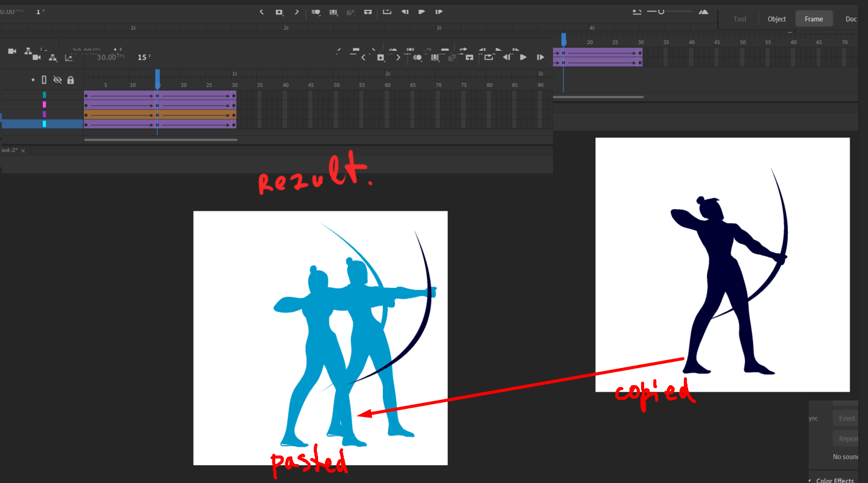Select the onion skin outlines icon
The width and height of the screenshot is (868, 483).
435,57
